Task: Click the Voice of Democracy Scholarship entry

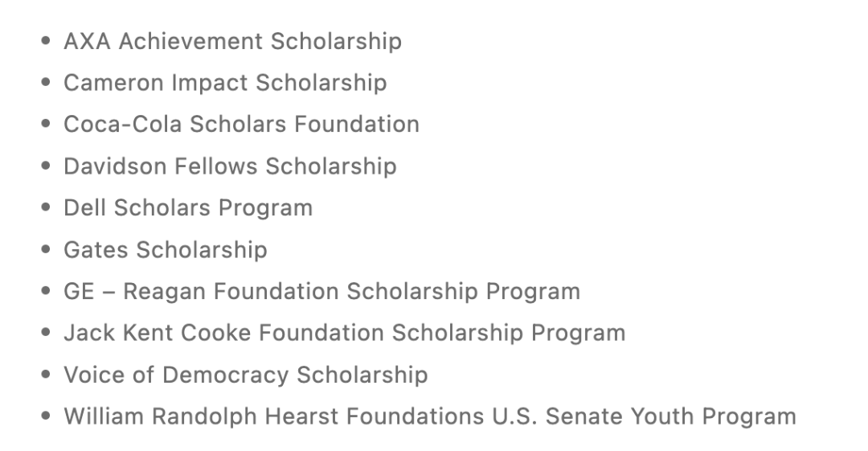Action: point(246,375)
